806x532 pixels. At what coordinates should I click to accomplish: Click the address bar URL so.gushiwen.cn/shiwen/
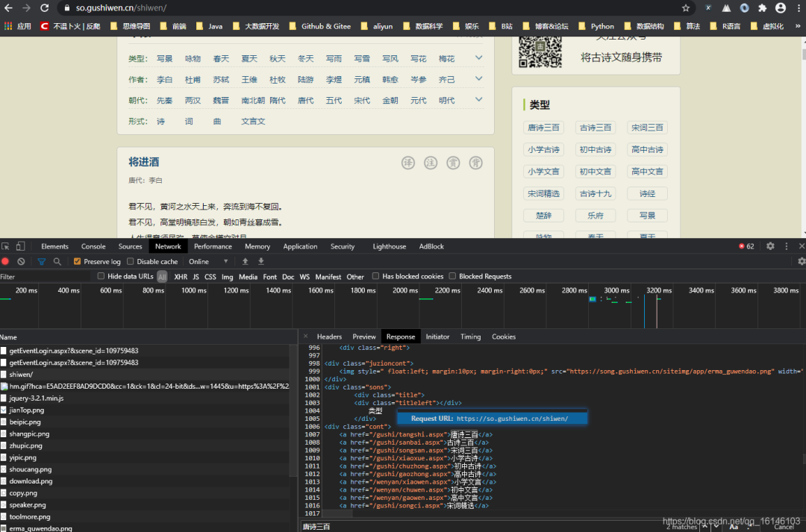(x=122, y=8)
